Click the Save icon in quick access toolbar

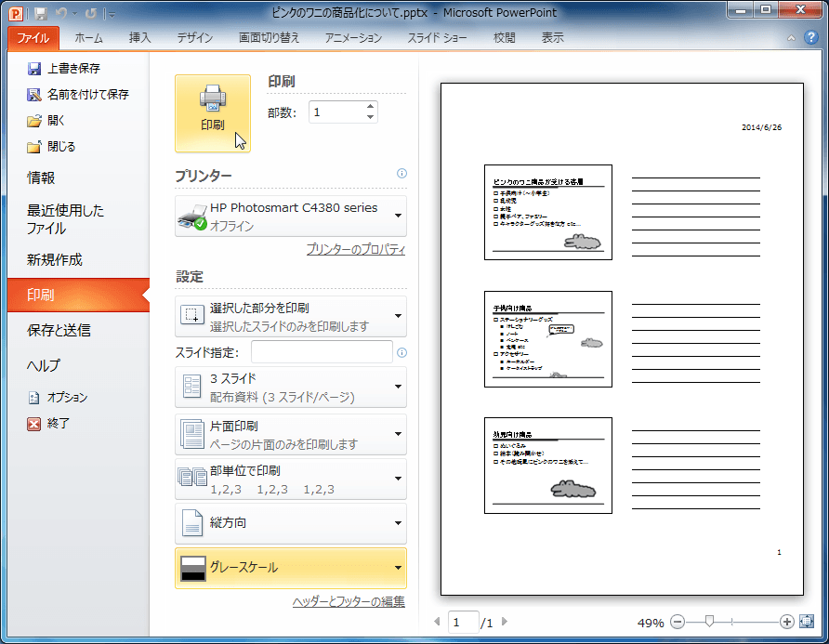coord(41,14)
